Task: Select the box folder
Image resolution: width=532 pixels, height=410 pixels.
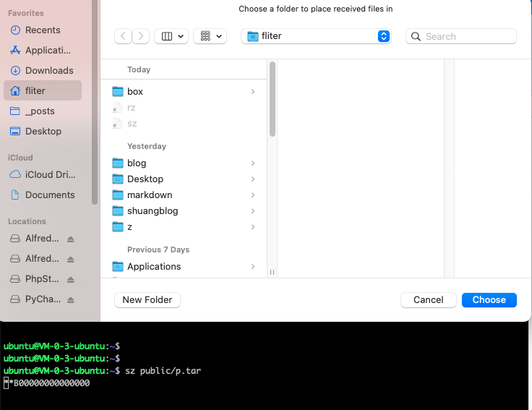Action: [x=135, y=92]
